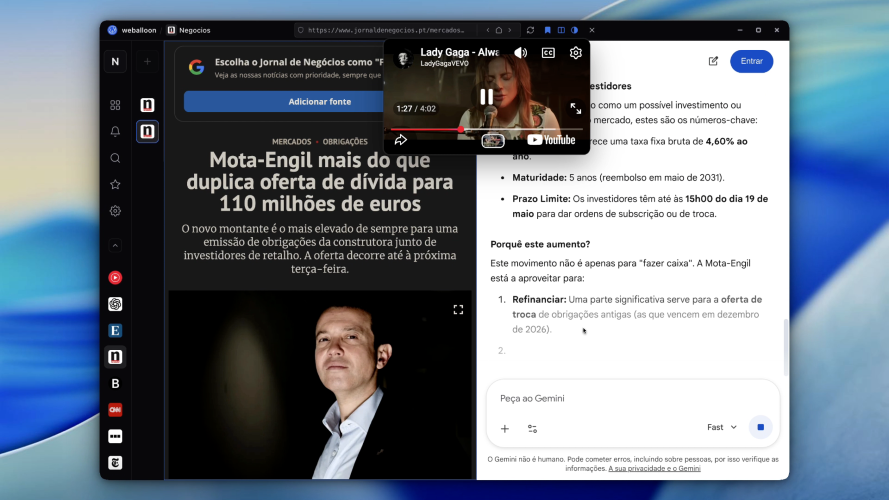Click the Google logo in banner
889x500 pixels.
tap(196, 67)
